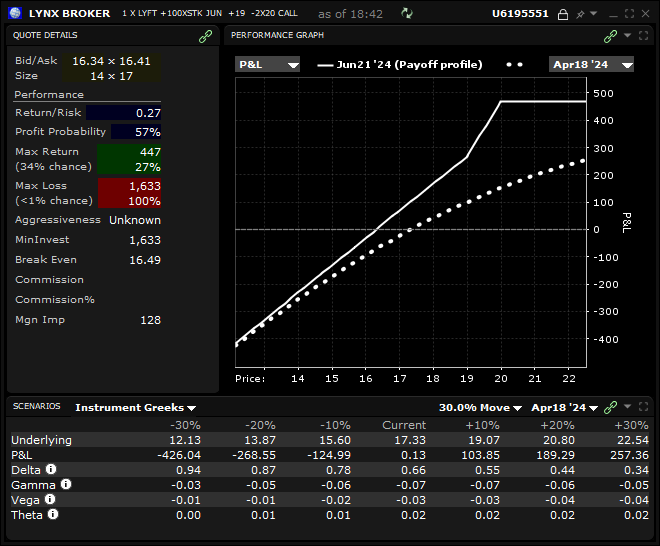Toggle the pin icon in title bar

[579, 14]
